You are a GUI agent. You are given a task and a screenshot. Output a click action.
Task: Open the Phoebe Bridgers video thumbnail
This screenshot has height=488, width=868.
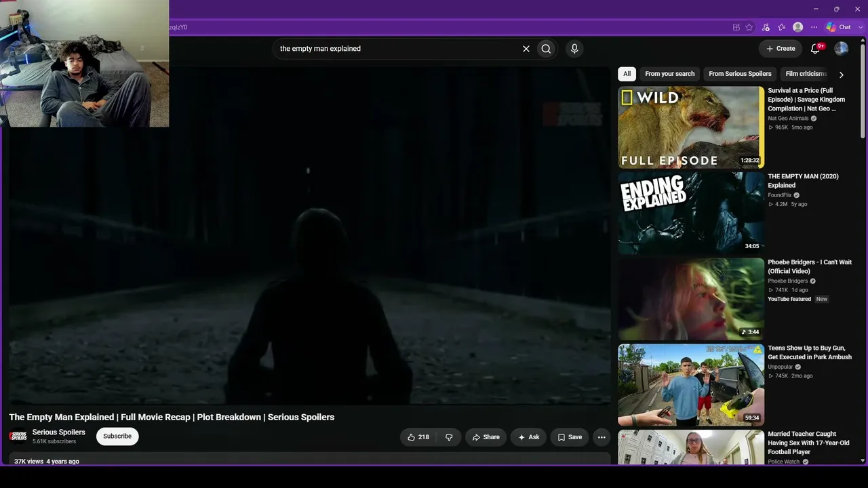click(x=691, y=299)
